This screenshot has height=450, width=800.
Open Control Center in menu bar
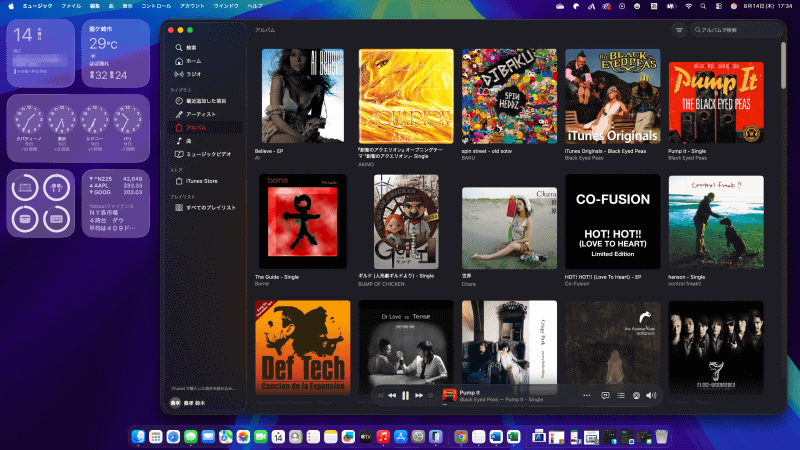pyautogui.click(x=718, y=6)
